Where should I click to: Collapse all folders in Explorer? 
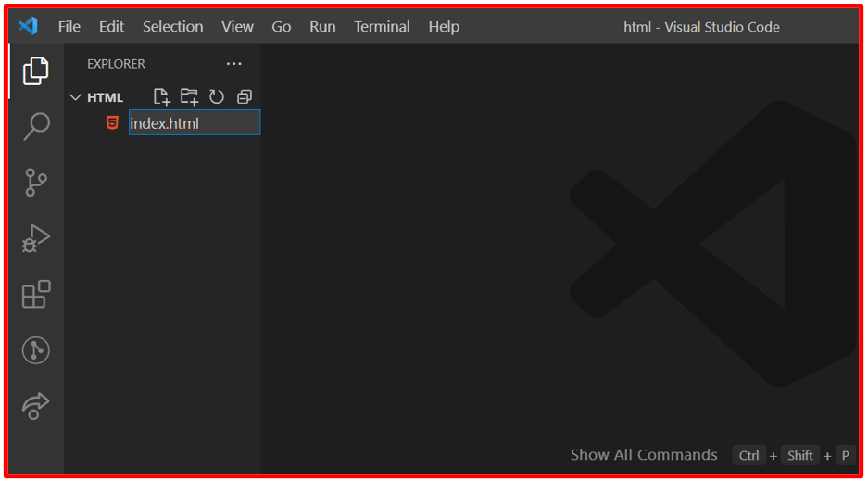[x=245, y=97]
